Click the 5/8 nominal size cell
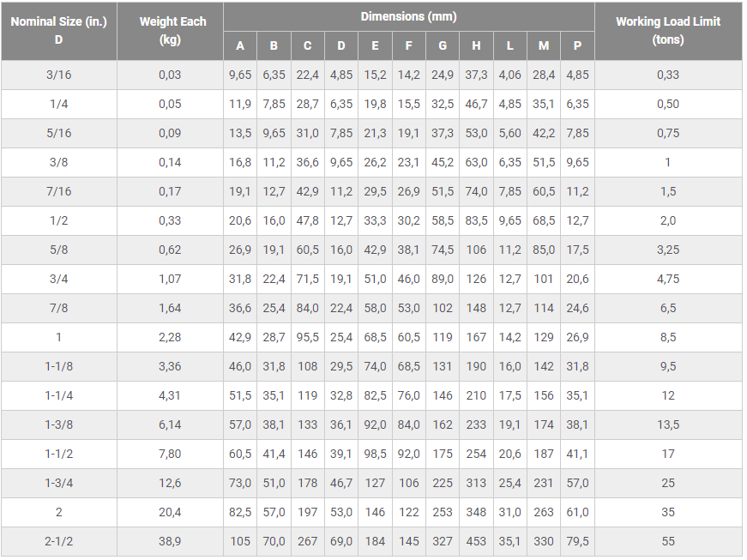 [58, 250]
